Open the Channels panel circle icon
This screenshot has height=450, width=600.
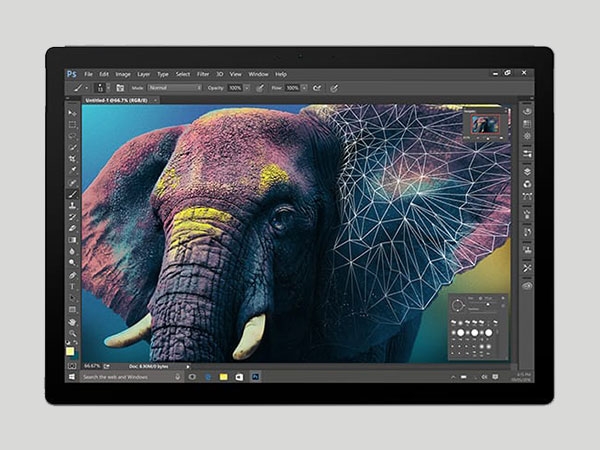click(x=527, y=184)
